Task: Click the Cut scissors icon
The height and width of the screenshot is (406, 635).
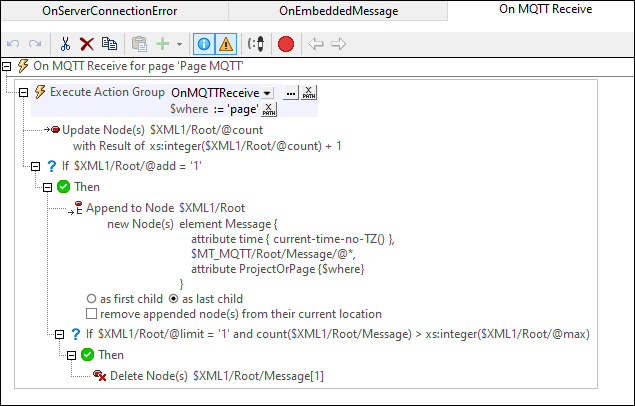Action: point(65,44)
